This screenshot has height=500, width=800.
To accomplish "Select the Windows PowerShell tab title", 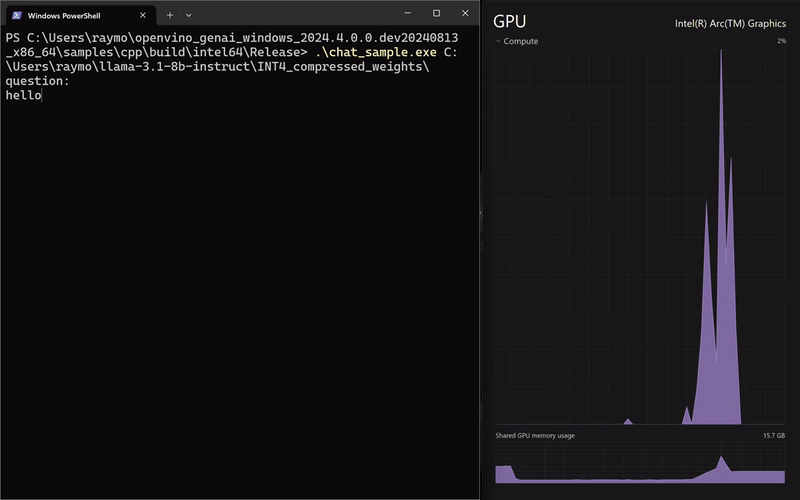I will click(x=63, y=15).
